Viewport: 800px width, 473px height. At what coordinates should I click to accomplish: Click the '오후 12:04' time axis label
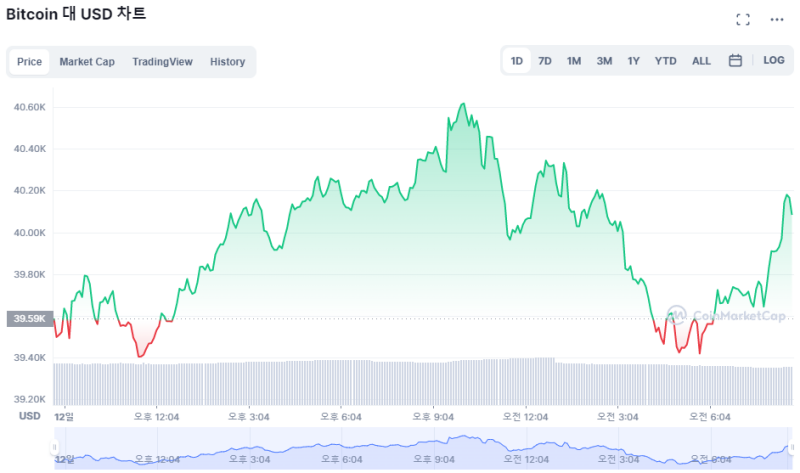156,417
